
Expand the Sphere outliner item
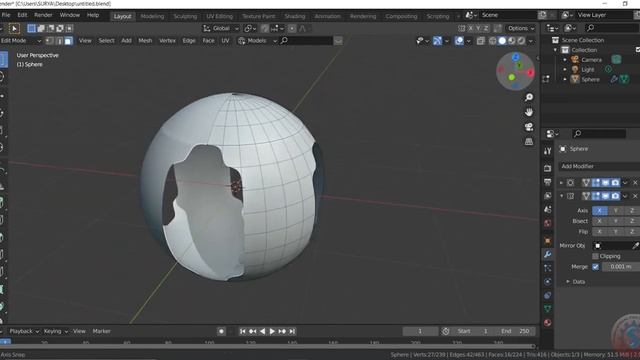[x=565, y=80]
